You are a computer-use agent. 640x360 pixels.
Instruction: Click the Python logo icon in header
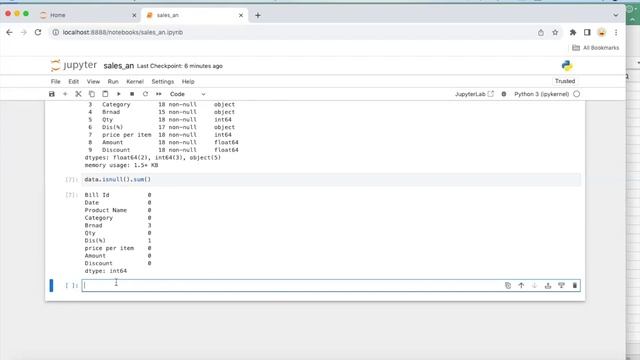(567, 66)
